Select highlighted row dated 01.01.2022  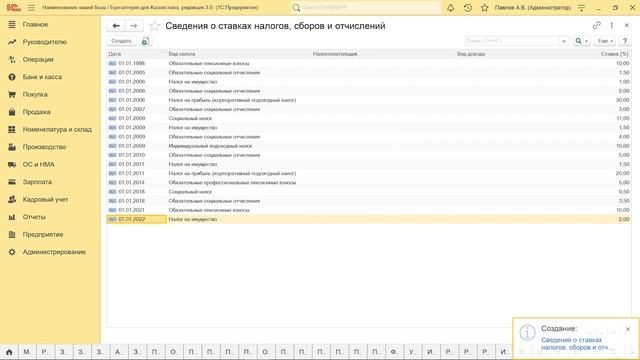pos(369,219)
